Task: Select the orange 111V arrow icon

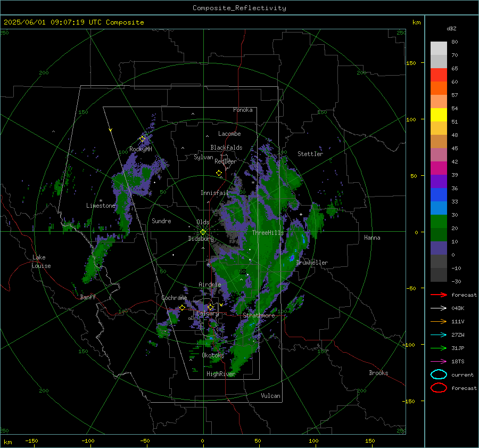Action: (x=439, y=321)
